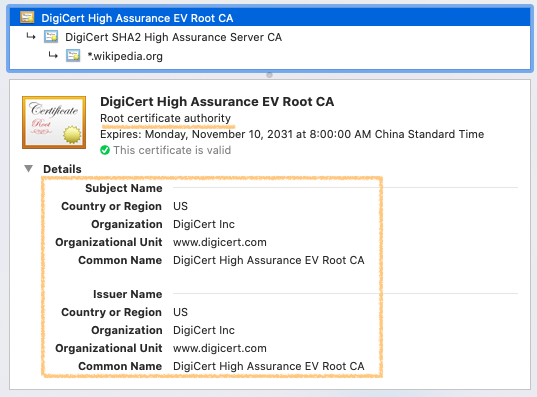The image size is (537, 397).
Task: Click the Details section label
Action: [62, 169]
